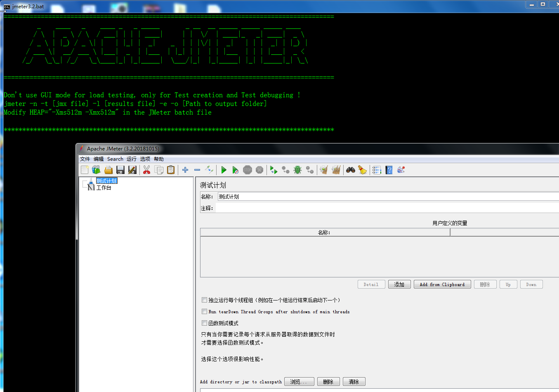Click the Down button
Screen dimensions: 559x392
pyautogui.click(x=531, y=284)
